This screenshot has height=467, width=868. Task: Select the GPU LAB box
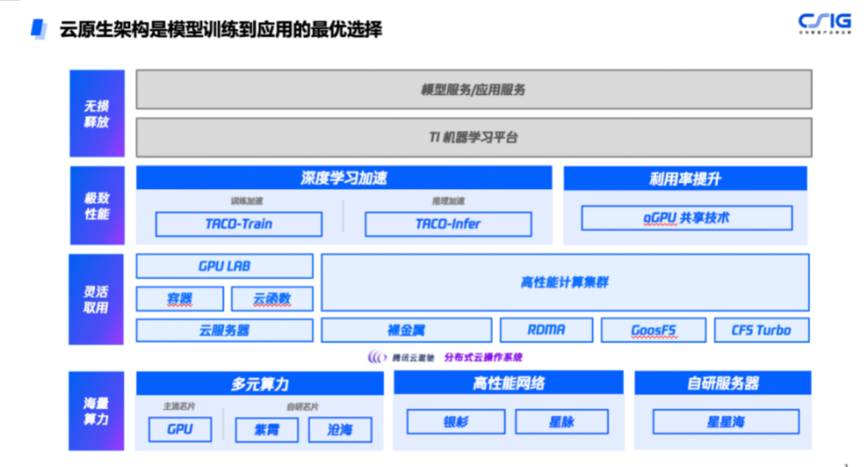pos(224,266)
